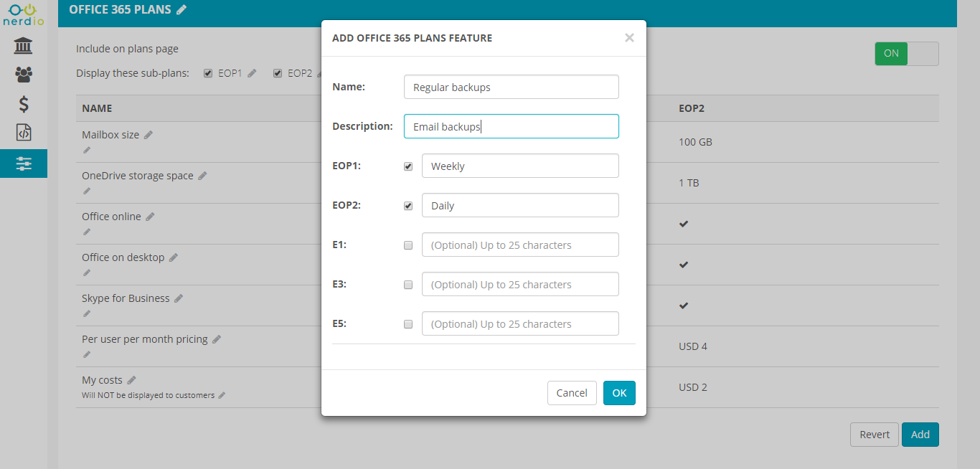
Task: Click the Office on desktop EOP2 checkmark
Action: pyautogui.click(x=684, y=265)
